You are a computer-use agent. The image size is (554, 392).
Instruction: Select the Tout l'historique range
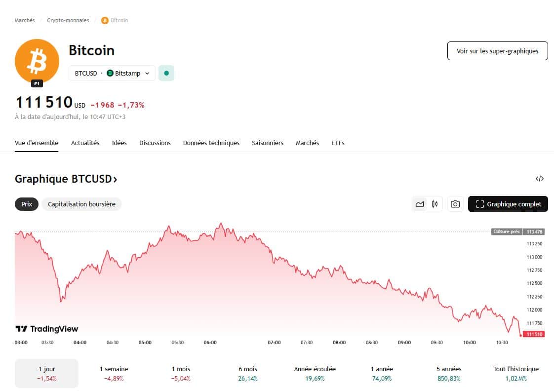(x=516, y=373)
